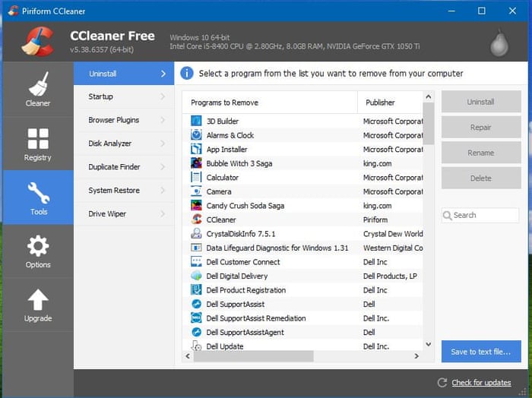Select the Candy Crush Soda Saga icon

[x=197, y=206]
